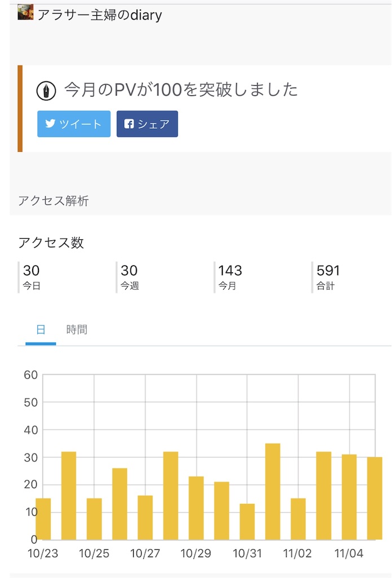Screen dimensions: 392x578
Task: Open the アラサー主婦のdiary blog title
Action: [x=100, y=15]
